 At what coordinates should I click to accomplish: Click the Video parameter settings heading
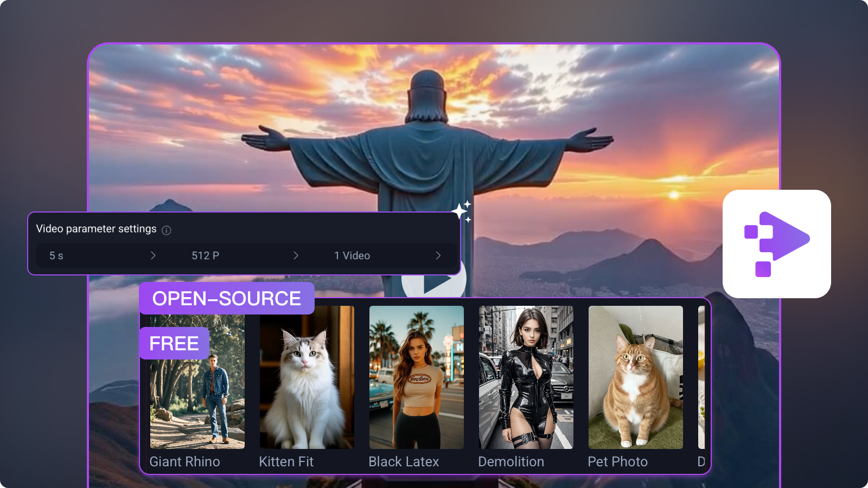(x=96, y=229)
